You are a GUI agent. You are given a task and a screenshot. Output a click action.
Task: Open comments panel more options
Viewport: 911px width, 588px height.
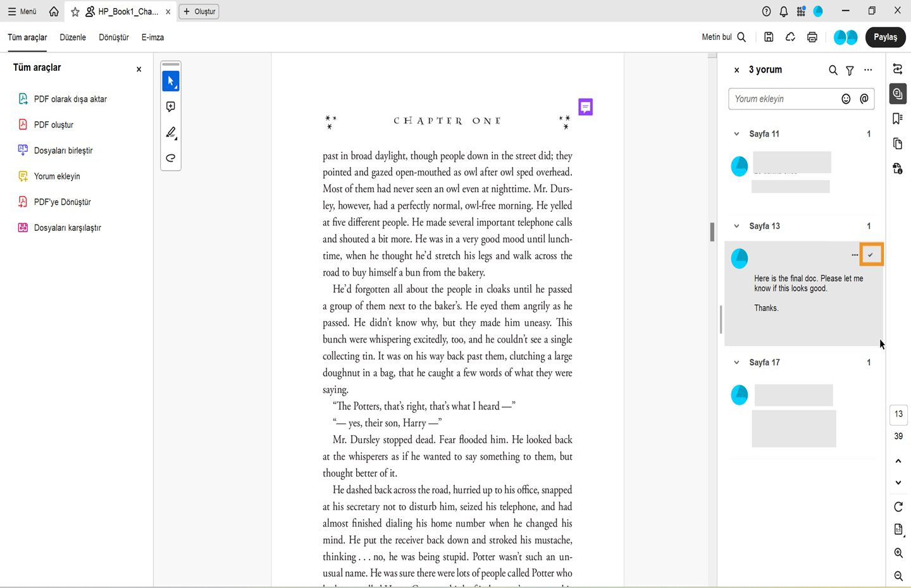(x=868, y=70)
